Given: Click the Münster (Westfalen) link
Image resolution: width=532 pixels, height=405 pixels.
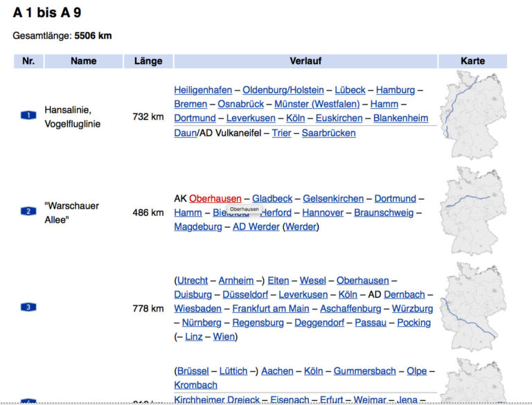Looking at the screenshot, I should coord(317,104).
